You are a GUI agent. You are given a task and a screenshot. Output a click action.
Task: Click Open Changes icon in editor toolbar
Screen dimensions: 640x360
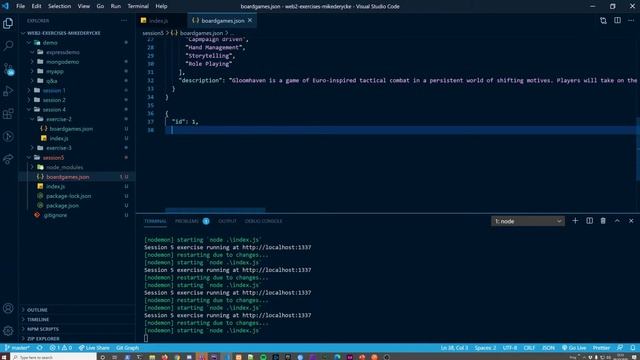coord(603,20)
